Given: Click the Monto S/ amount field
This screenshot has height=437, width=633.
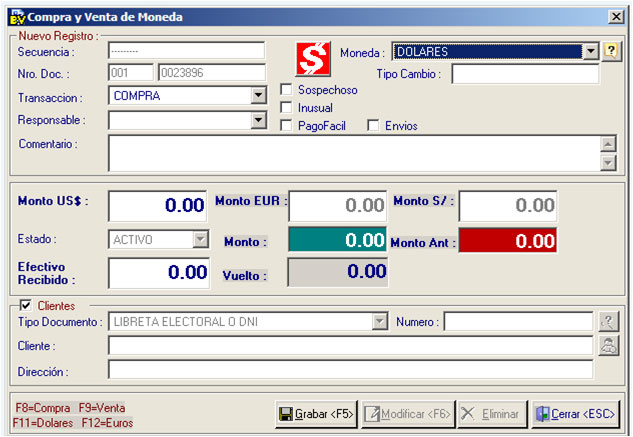Looking at the screenshot, I should [x=508, y=206].
